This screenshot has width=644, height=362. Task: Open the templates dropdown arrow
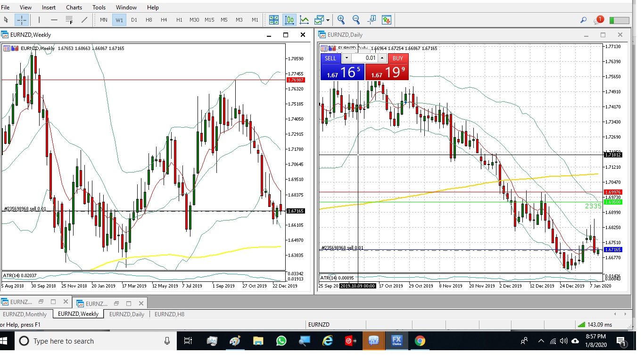tap(328, 20)
